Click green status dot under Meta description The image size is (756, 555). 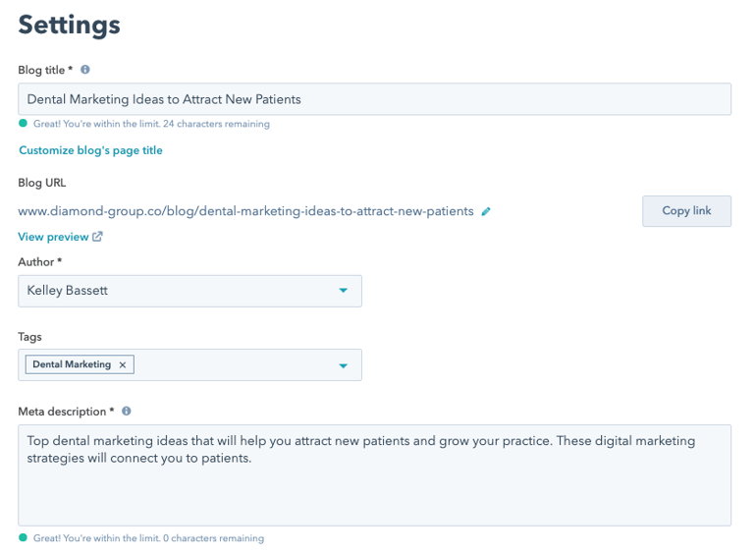[x=23, y=537]
